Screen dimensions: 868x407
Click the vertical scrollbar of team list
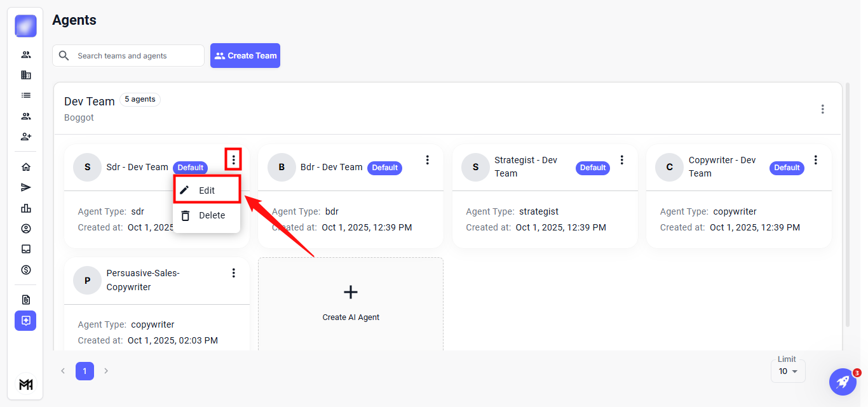[847, 203]
